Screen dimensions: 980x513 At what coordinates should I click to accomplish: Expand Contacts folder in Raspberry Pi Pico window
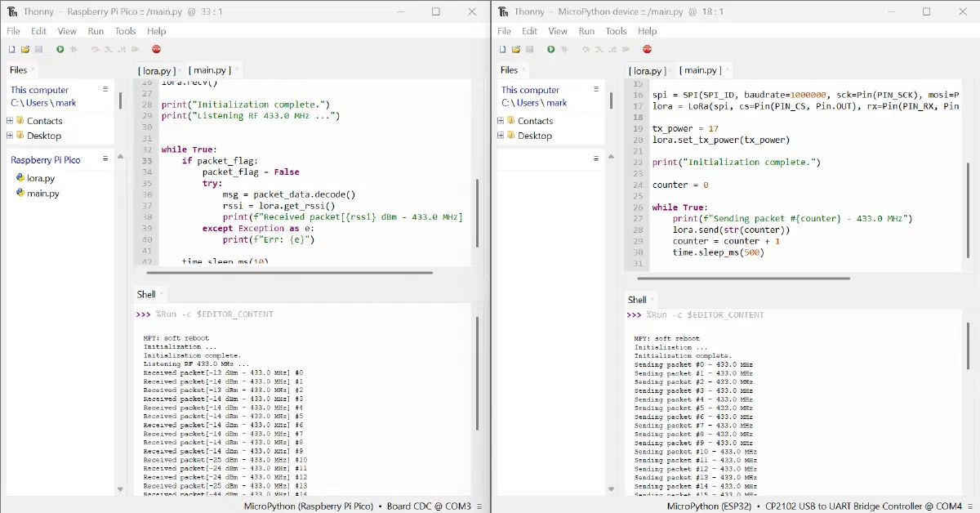point(10,121)
